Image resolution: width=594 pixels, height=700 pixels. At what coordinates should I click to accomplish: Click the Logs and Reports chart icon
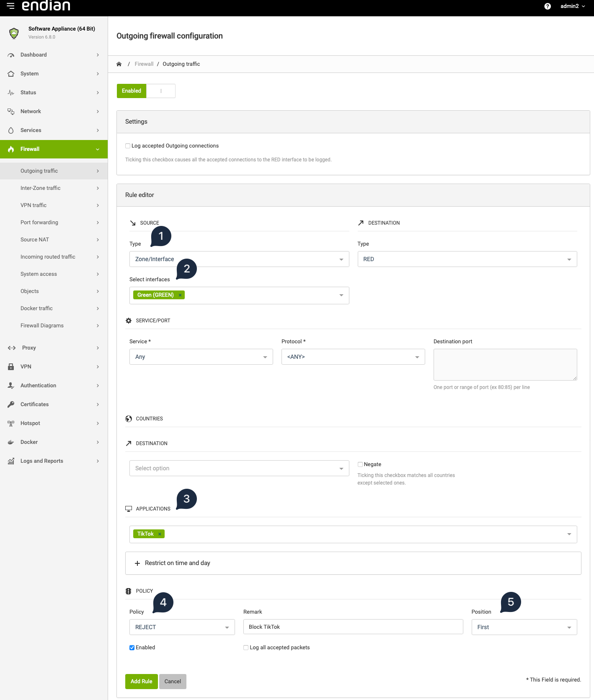point(11,461)
